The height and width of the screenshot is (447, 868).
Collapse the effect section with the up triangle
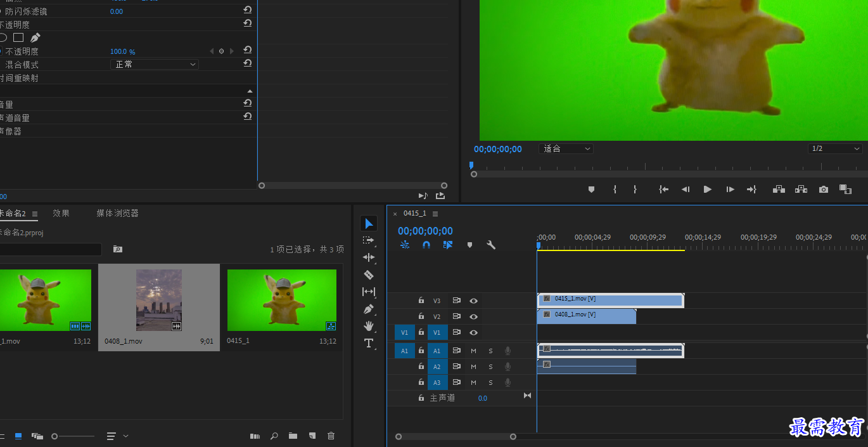tap(250, 91)
